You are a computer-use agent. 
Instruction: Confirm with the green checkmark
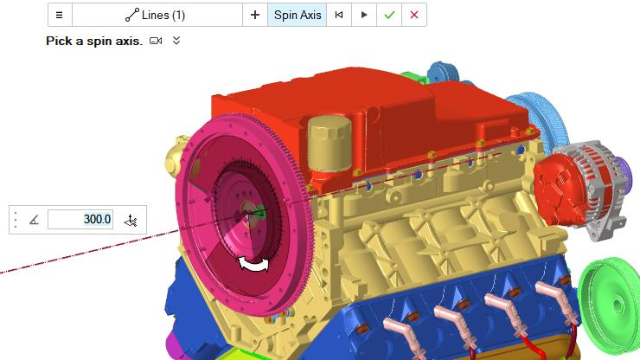click(x=389, y=15)
